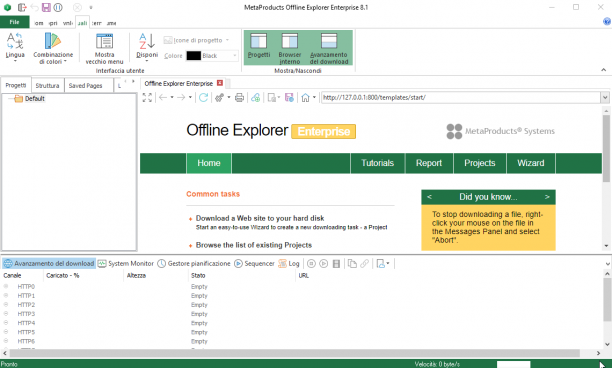Image resolution: width=612 pixels, height=368 pixels.
Task: Click the white progress bar in status bar
Action: pos(514,364)
